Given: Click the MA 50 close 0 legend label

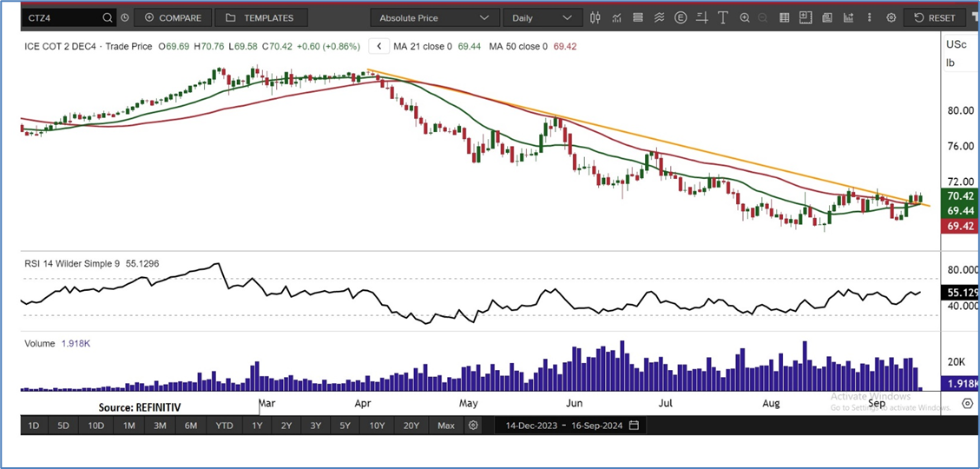Looking at the screenshot, I should [518, 46].
